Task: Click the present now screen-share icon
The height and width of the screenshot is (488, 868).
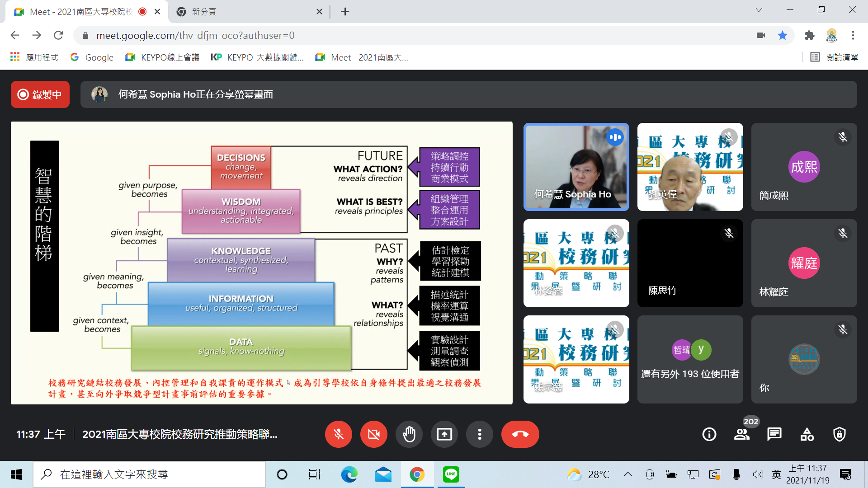Action: (444, 435)
